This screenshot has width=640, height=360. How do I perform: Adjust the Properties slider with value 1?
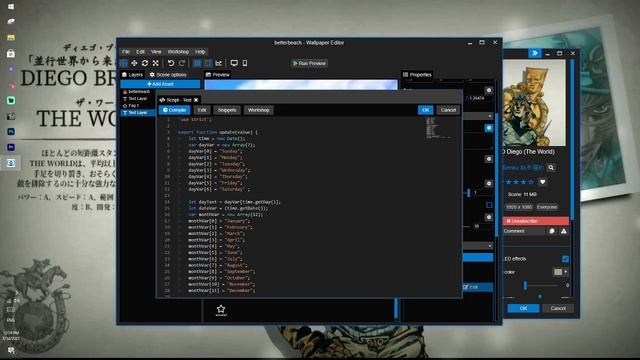coord(468,193)
